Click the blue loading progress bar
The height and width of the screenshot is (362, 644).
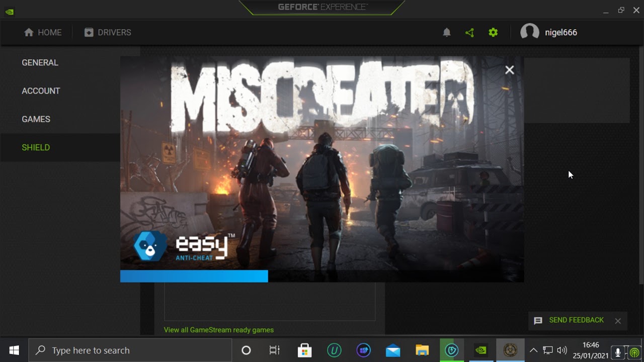click(194, 276)
